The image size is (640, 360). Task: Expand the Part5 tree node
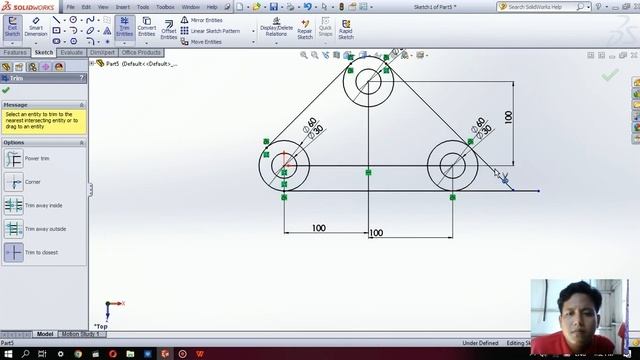(92, 64)
